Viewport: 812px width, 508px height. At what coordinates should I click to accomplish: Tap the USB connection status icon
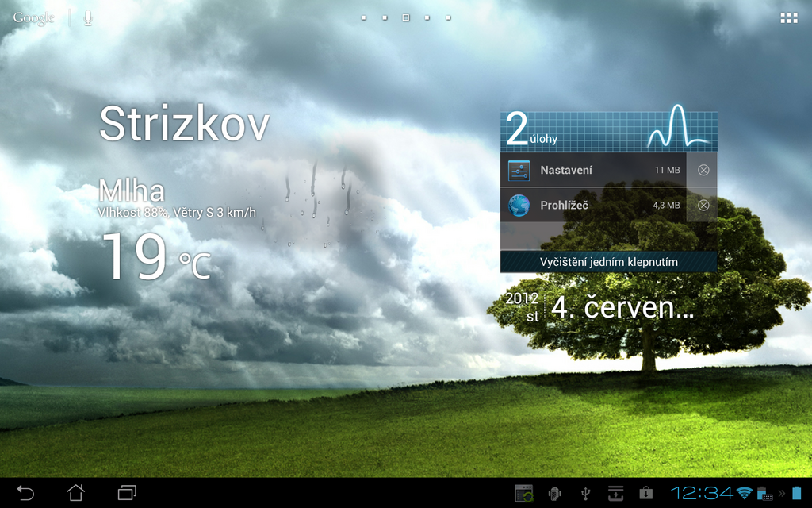click(584, 492)
